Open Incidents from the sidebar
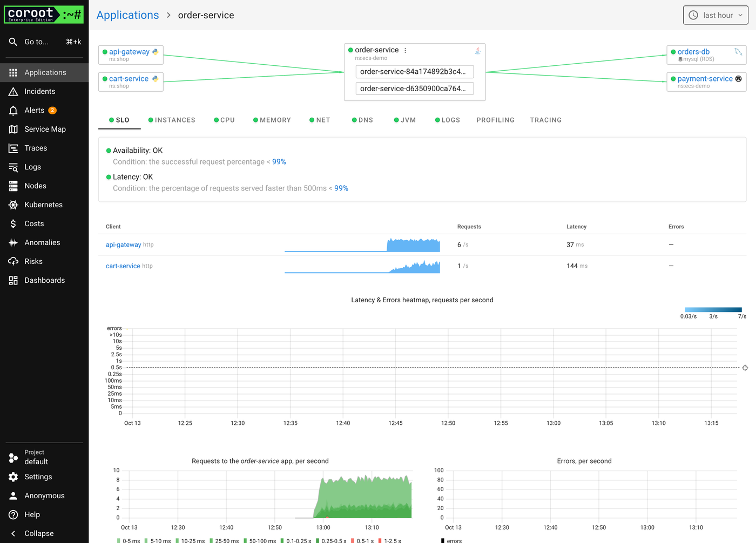Image resolution: width=756 pixels, height=543 pixels. [x=44, y=91]
